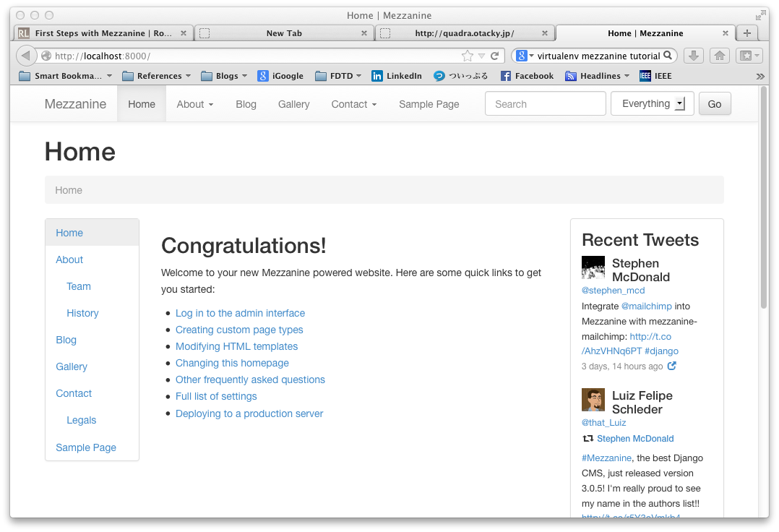Open Deploying to a production server link

pos(249,413)
